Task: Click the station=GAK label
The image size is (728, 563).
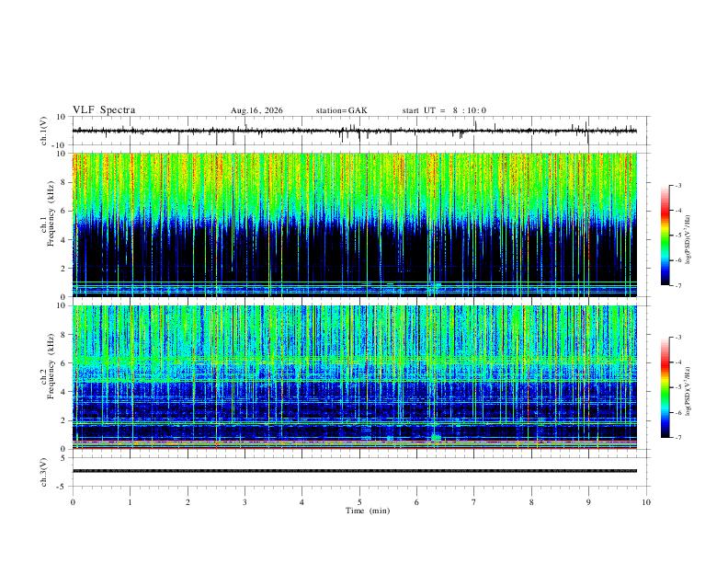Action: (x=342, y=110)
